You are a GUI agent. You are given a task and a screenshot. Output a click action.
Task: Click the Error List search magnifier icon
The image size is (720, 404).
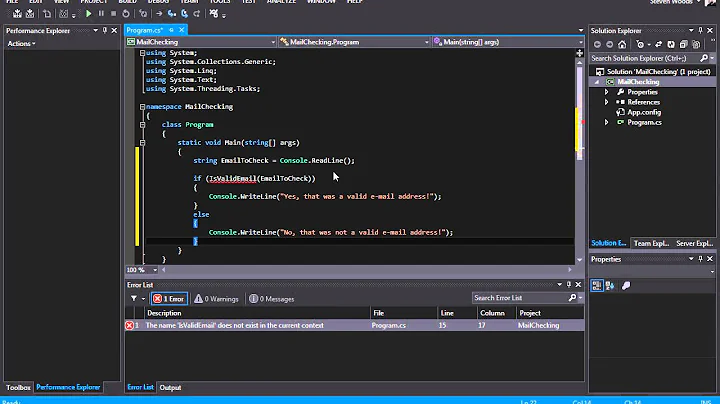[x=573, y=298]
